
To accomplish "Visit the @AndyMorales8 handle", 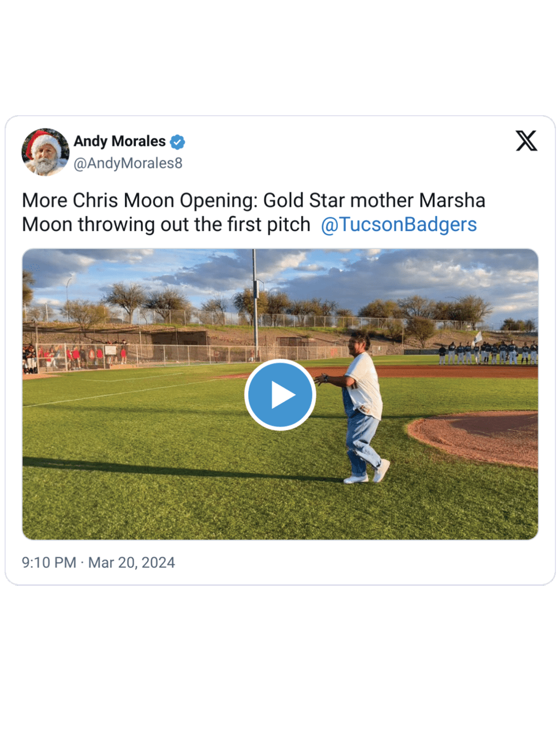I will [128, 163].
